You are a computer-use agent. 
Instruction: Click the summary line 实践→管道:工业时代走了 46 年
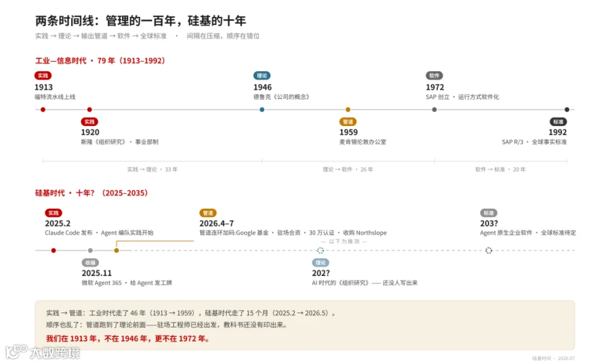191,313
